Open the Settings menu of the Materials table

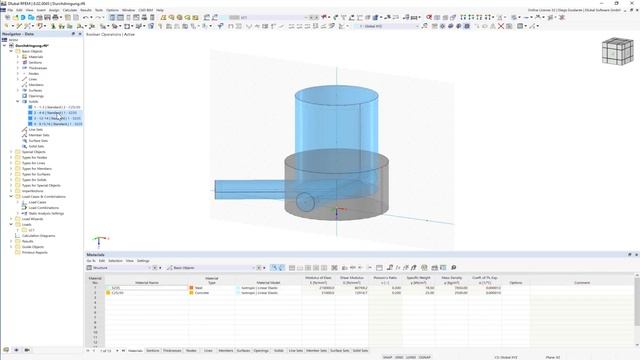(143, 261)
